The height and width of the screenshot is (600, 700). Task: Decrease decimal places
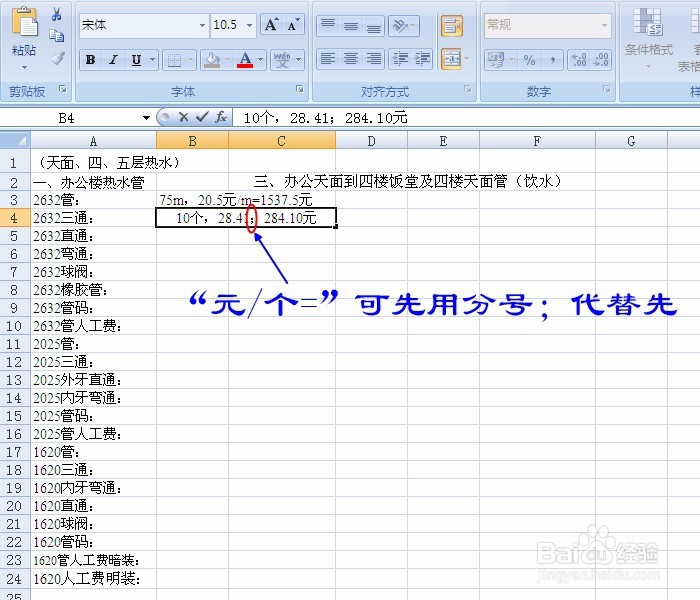click(x=600, y=59)
